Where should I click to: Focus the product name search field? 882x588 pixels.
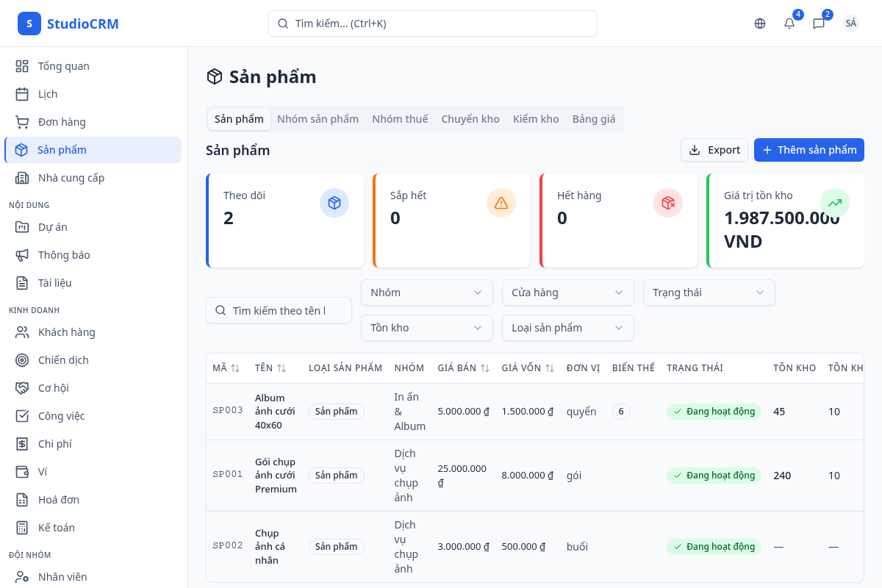click(x=279, y=311)
